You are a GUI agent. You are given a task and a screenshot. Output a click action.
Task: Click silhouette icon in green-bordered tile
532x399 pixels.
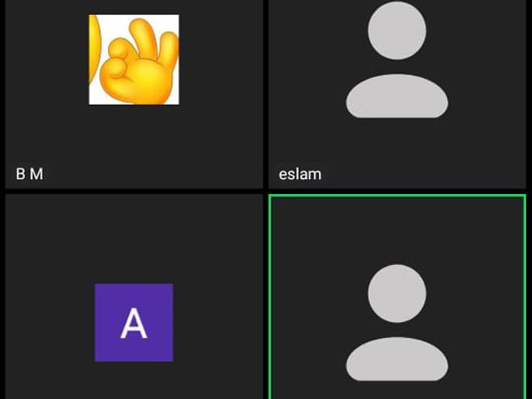click(x=397, y=323)
